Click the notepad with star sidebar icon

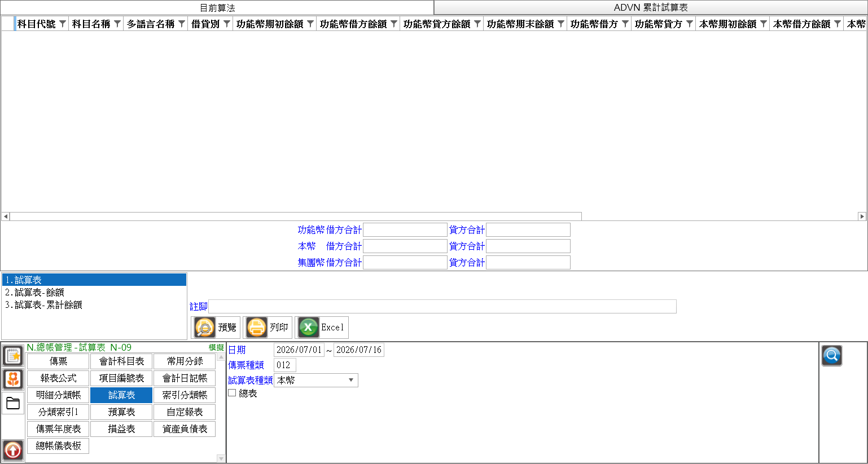click(x=13, y=356)
